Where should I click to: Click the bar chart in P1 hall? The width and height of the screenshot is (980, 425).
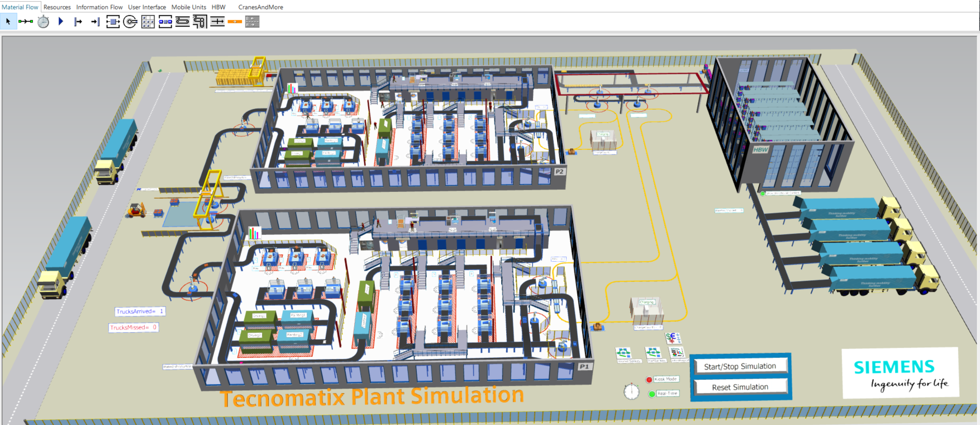(254, 233)
